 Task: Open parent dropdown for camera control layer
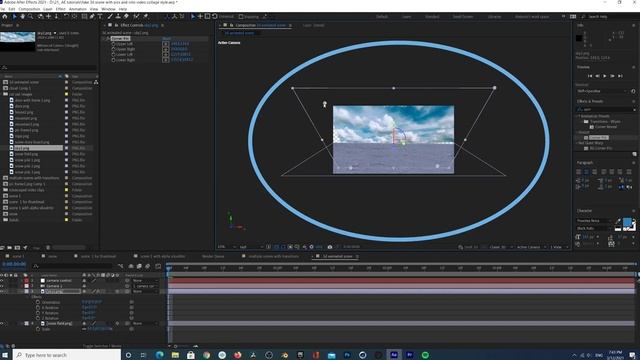145,281
